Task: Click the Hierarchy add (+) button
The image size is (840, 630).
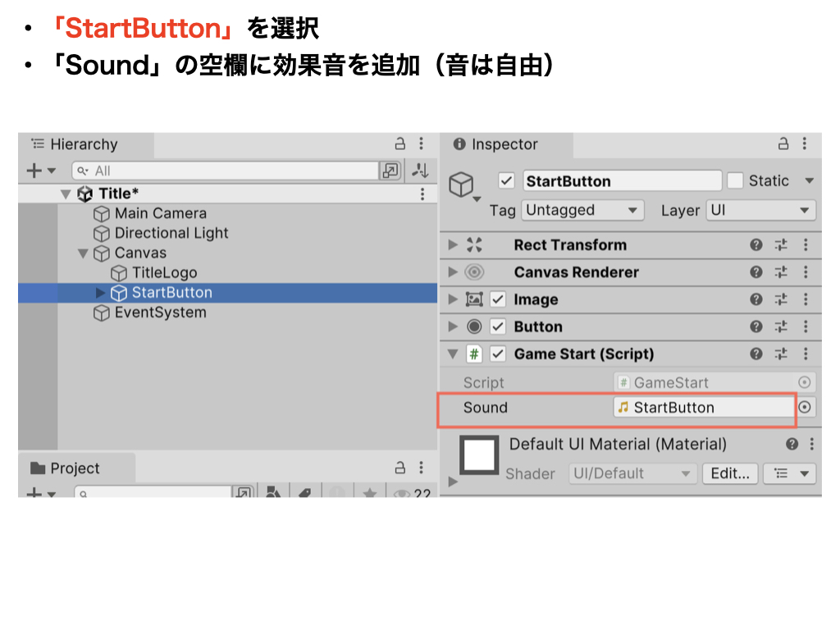Action: coord(34,171)
